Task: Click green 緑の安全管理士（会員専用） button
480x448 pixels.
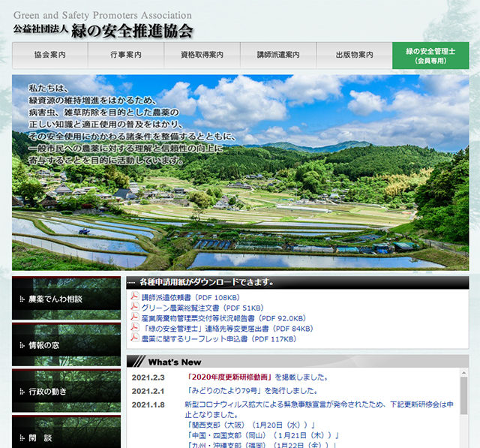Action: [430, 56]
